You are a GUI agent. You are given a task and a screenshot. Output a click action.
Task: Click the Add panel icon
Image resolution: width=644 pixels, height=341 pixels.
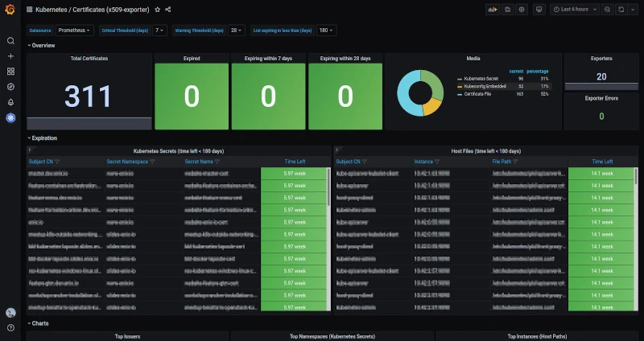click(493, 10)
